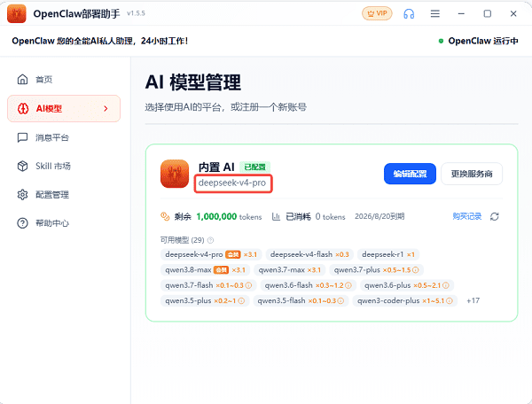Open 购买记录 purchase records link

(x=467, y=216)
